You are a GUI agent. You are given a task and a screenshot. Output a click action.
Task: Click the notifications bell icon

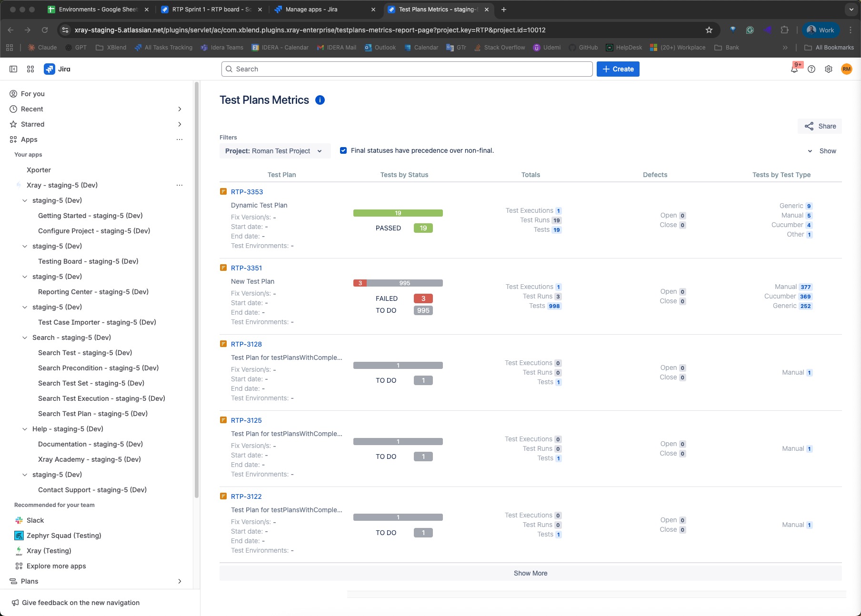tap(794, 70)
